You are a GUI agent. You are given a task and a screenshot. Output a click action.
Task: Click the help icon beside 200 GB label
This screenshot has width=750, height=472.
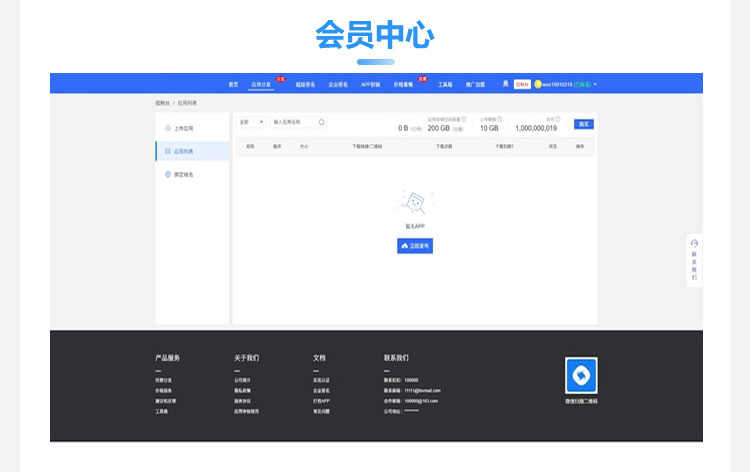[x=463, y=119]
